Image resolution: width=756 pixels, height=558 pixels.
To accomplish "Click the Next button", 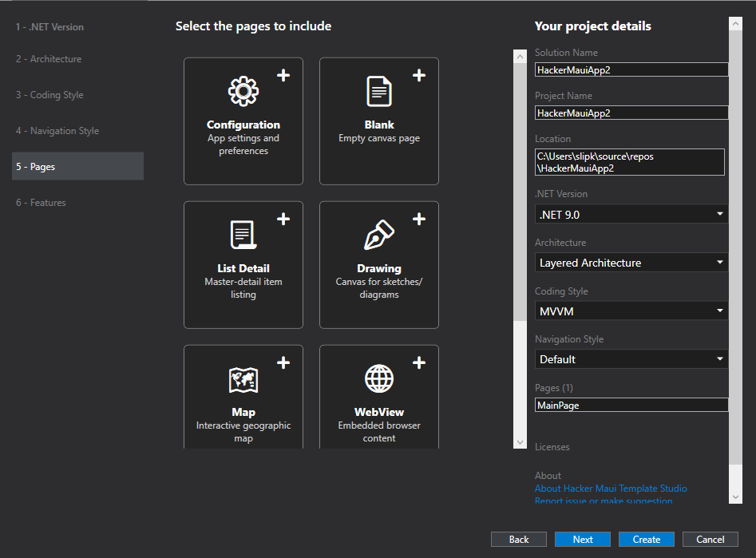I will pos(583,540).
